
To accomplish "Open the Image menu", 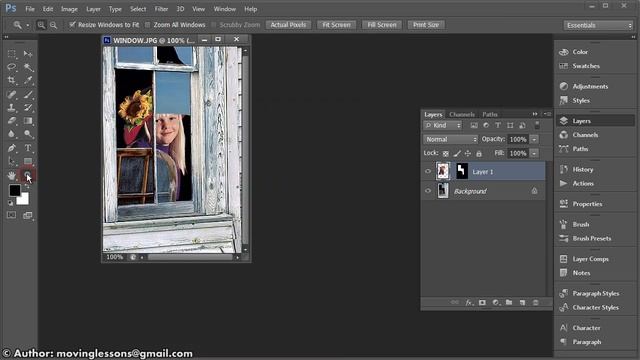I will point(69,9).
